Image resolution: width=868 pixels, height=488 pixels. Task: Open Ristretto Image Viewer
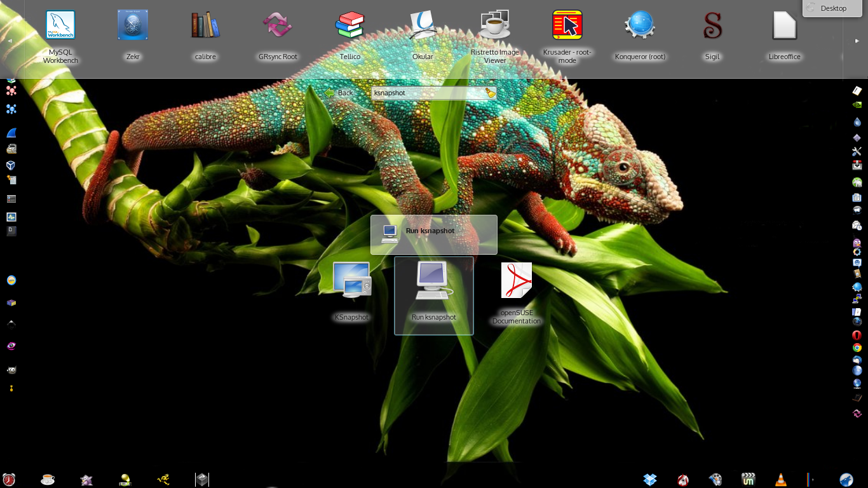(x=495, y=25)
